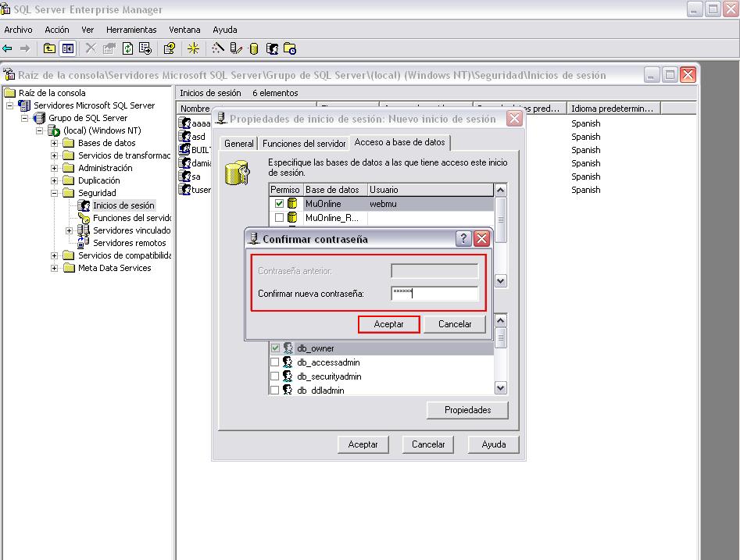
Task: Open the Archivo menu
Action: pyautogui.click(x=19, y=30)
